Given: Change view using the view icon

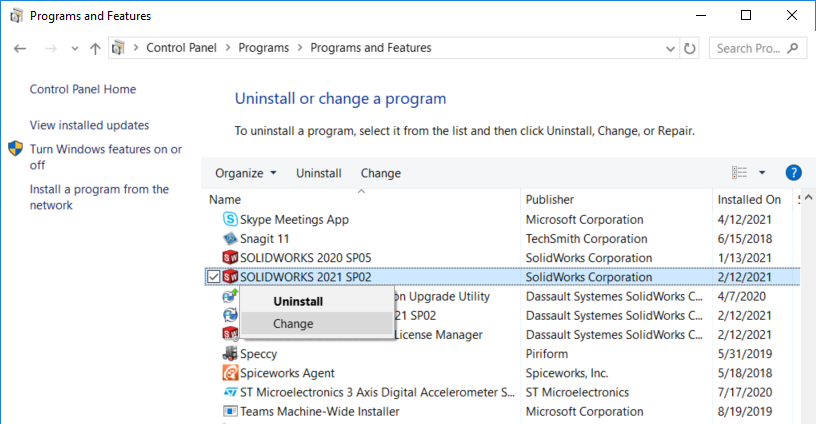Looking at the screenshot, I should click(739, 172).
